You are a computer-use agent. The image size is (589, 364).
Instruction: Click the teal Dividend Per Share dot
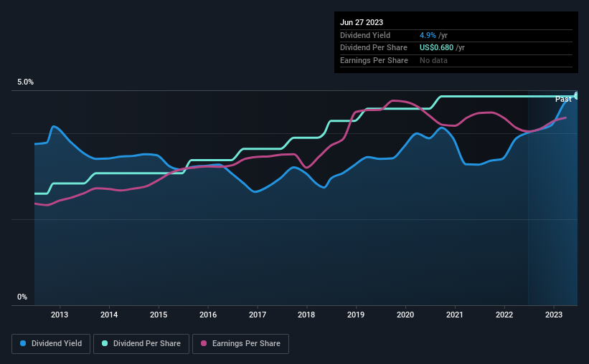[105, 343]
